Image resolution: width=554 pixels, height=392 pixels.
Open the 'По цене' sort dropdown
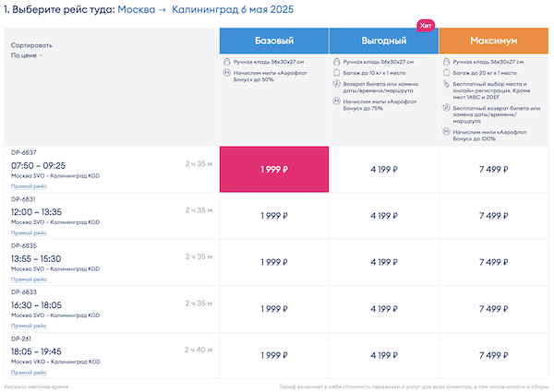point(28,55)
